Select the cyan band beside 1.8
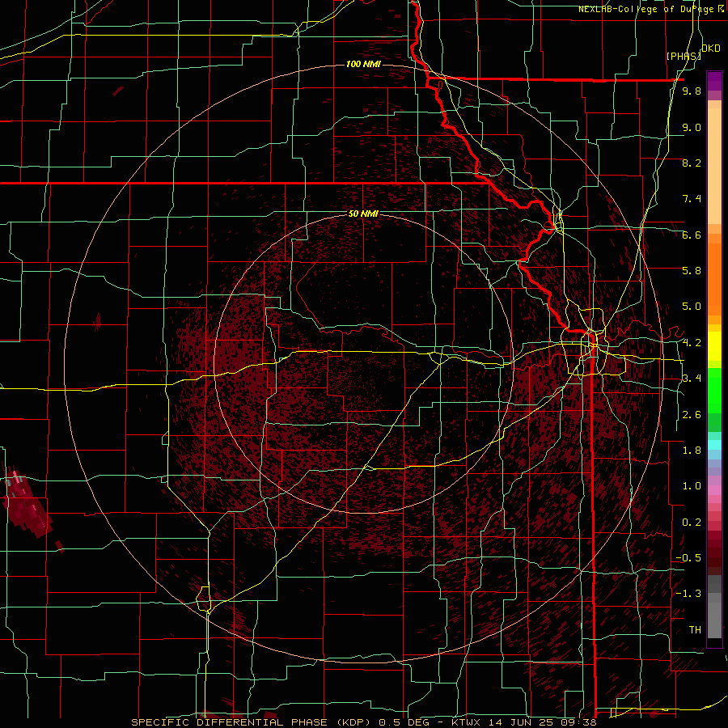728x728 pixels. 714,445
